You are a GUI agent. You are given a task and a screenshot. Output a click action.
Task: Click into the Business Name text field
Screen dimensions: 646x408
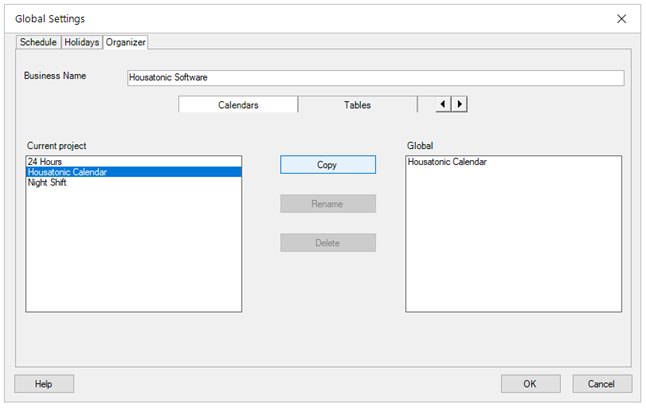pos(375,78)
